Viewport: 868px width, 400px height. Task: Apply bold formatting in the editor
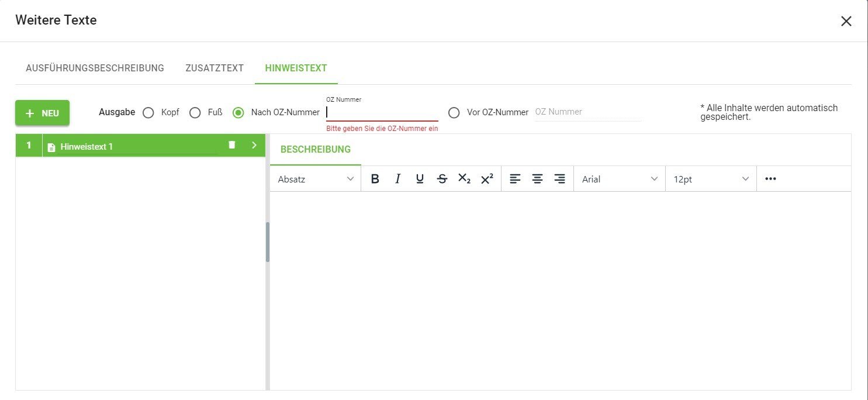point(375,179)
